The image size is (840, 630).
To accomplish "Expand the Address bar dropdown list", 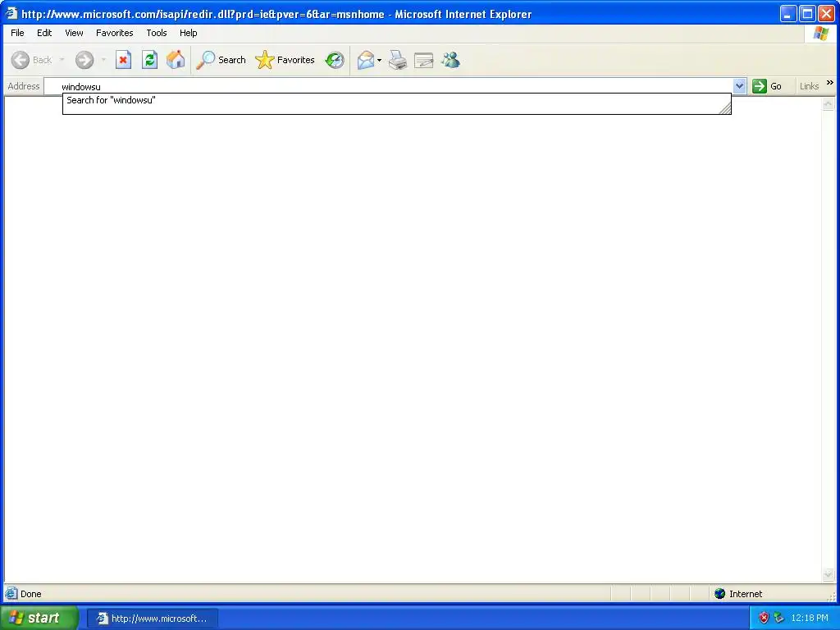I will pyautogui.click(x=739, y=85).
